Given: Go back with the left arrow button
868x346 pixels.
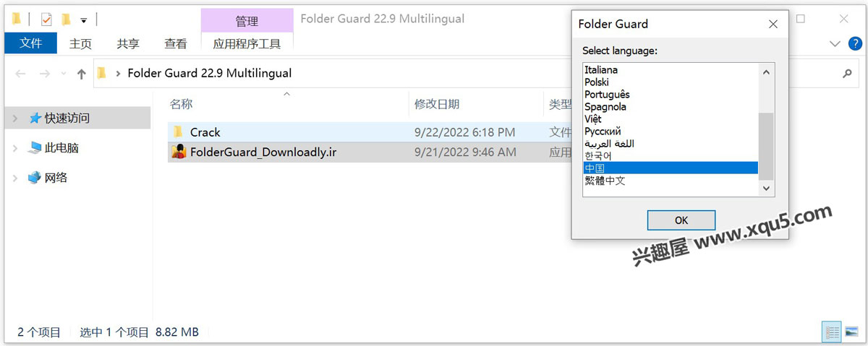Looking at the screenshot, I should 21,74.
